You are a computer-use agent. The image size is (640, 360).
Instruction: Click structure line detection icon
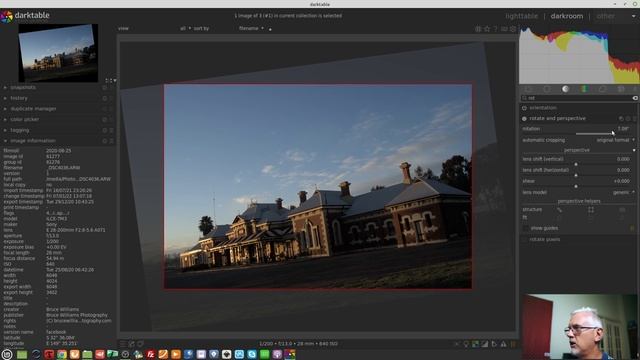560,210
